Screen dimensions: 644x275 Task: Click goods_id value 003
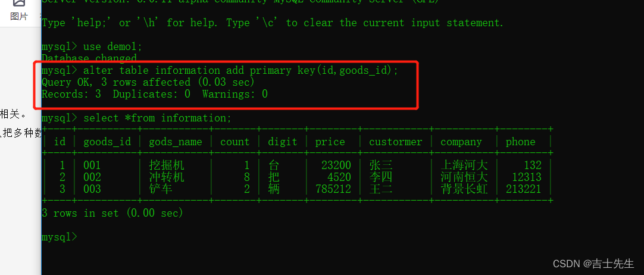click(x=92, y=189)
